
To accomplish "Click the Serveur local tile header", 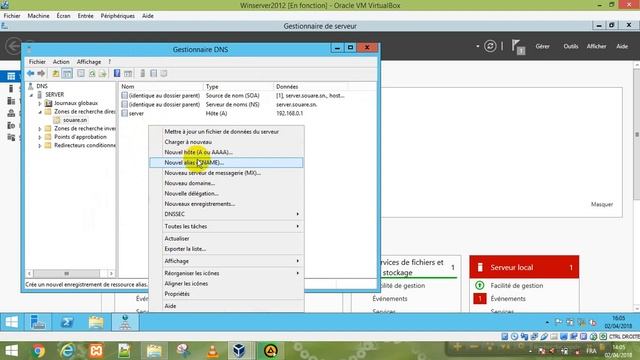I will 524,267.
